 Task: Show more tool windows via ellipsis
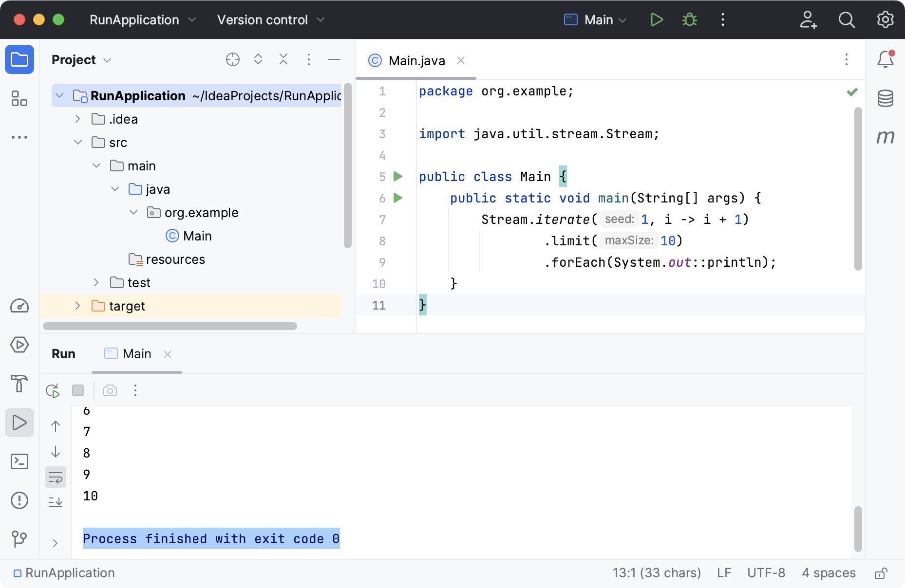tap(19, 137)
